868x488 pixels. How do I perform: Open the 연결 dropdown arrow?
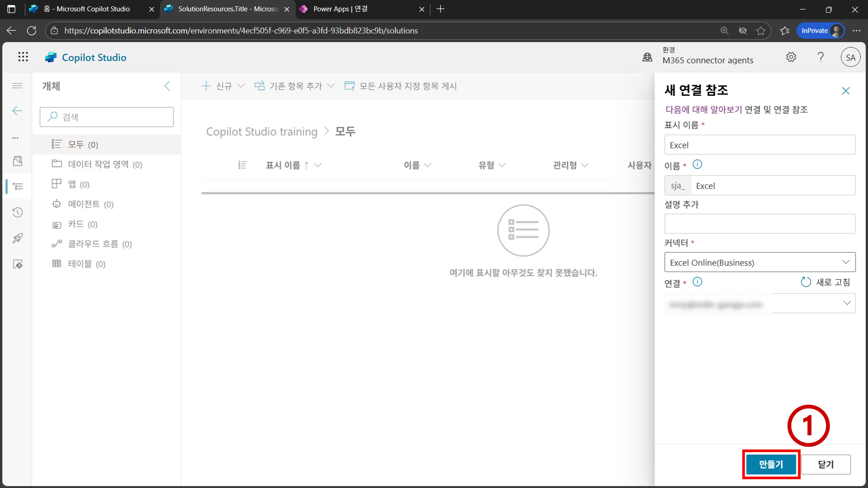pos(847,303)
